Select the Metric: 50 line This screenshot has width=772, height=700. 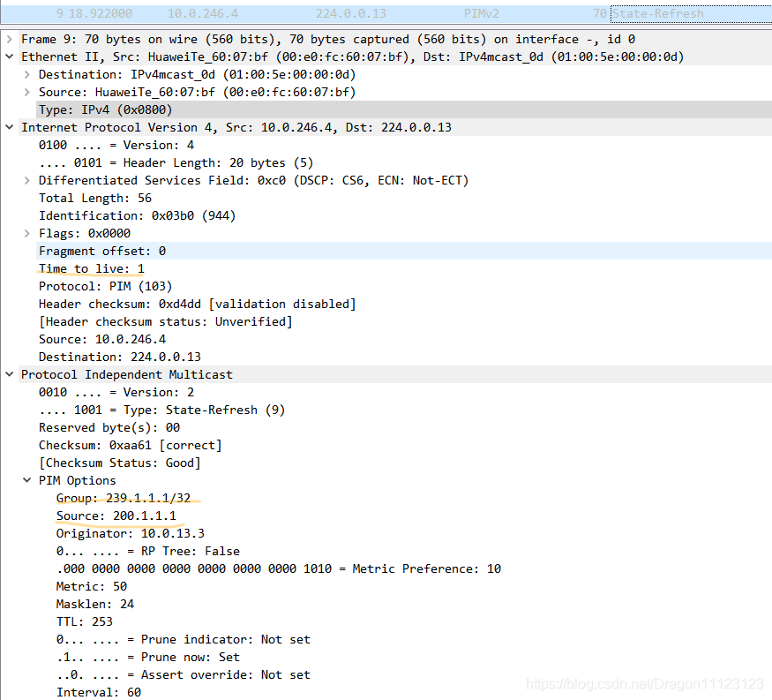(92, 586)
